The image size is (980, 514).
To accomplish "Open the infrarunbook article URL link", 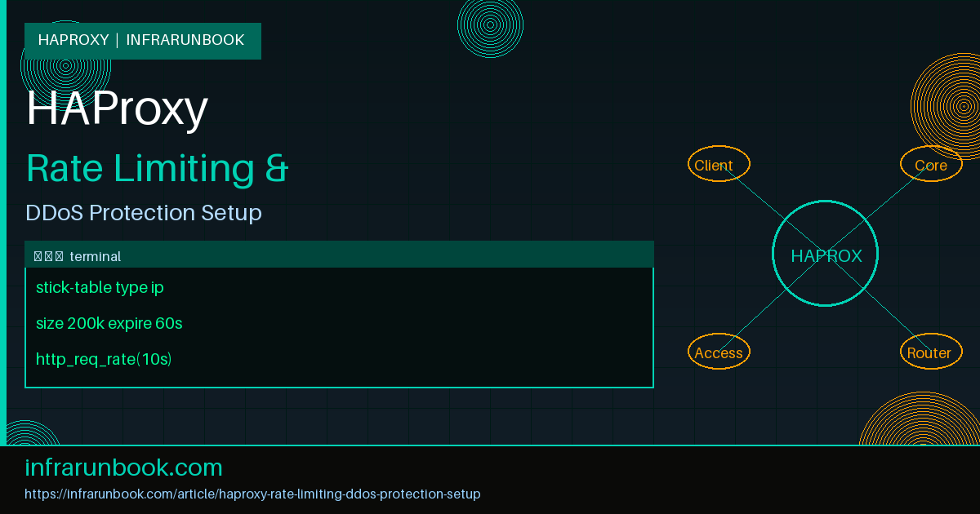I will [253, 494].
